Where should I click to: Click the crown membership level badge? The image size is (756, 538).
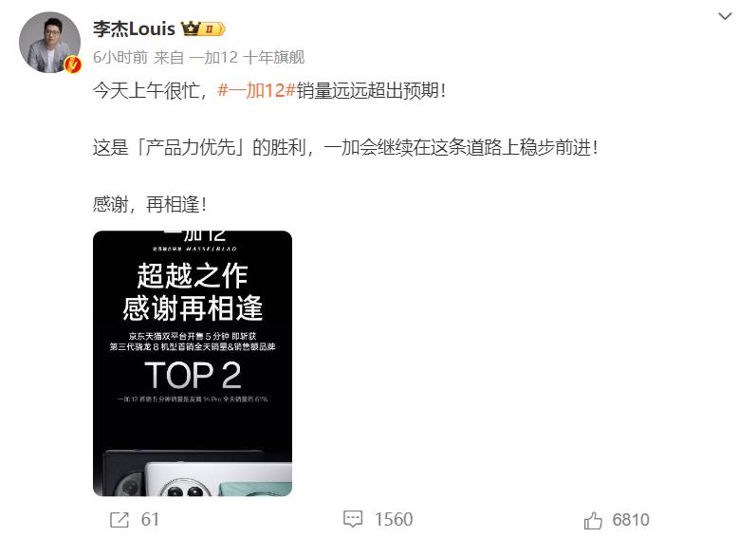[x=203, y=28]
